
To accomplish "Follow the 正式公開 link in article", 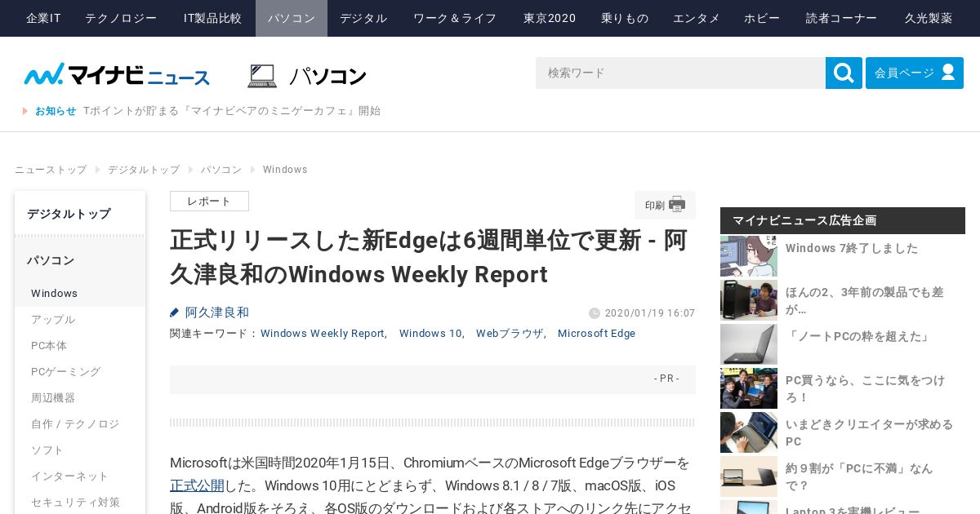I will pos(197,485).
